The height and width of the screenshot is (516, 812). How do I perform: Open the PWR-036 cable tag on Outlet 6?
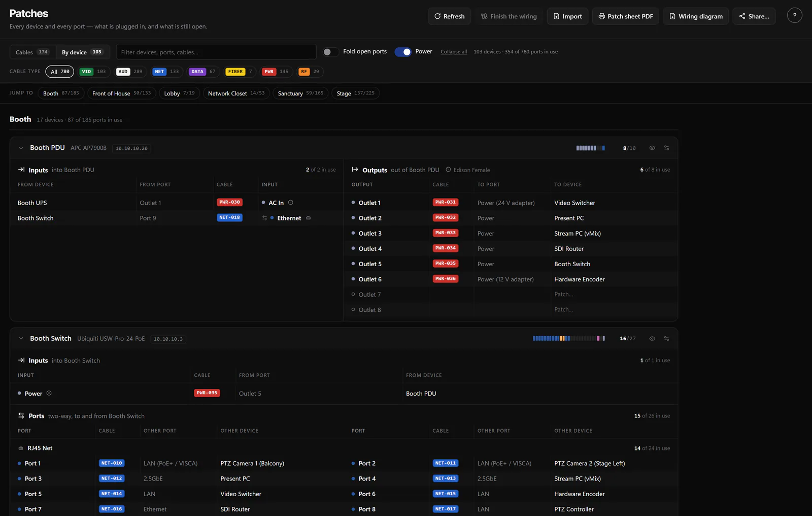click(446, 279)
